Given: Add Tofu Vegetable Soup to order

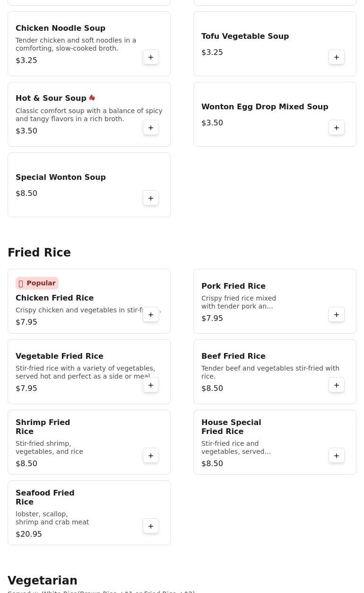Looking at the screenshot, I should pyautogui.click(x=337, y=57).
